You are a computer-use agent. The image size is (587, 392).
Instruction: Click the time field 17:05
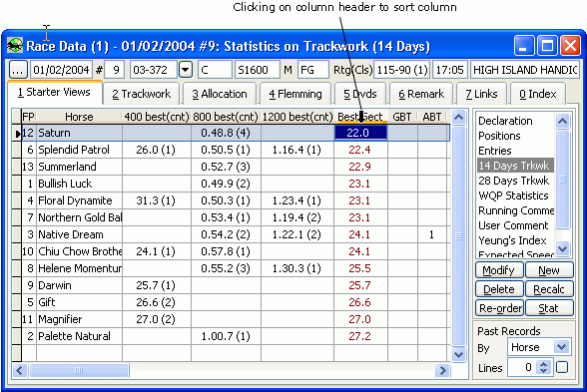(x=450, y=70)
